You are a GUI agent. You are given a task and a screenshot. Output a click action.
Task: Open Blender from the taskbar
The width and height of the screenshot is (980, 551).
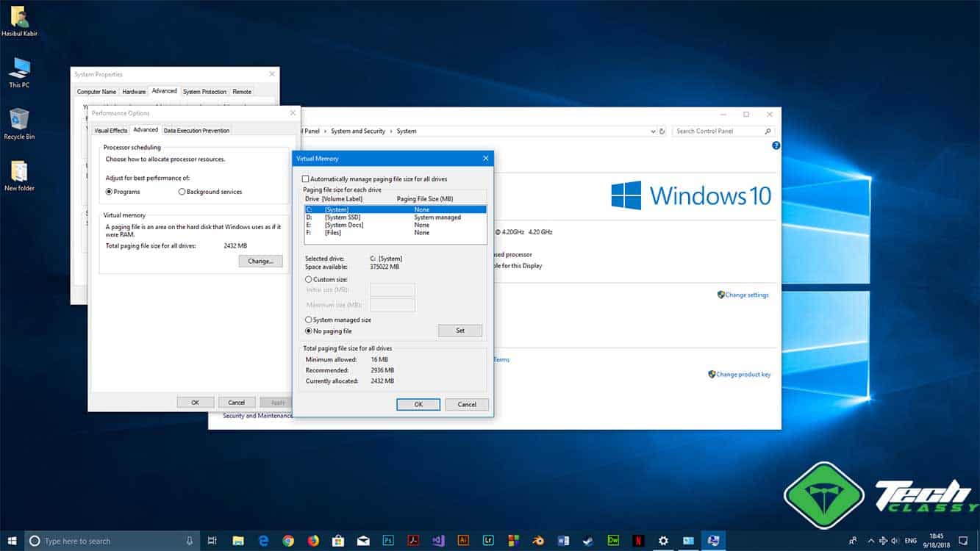(537, 540)
